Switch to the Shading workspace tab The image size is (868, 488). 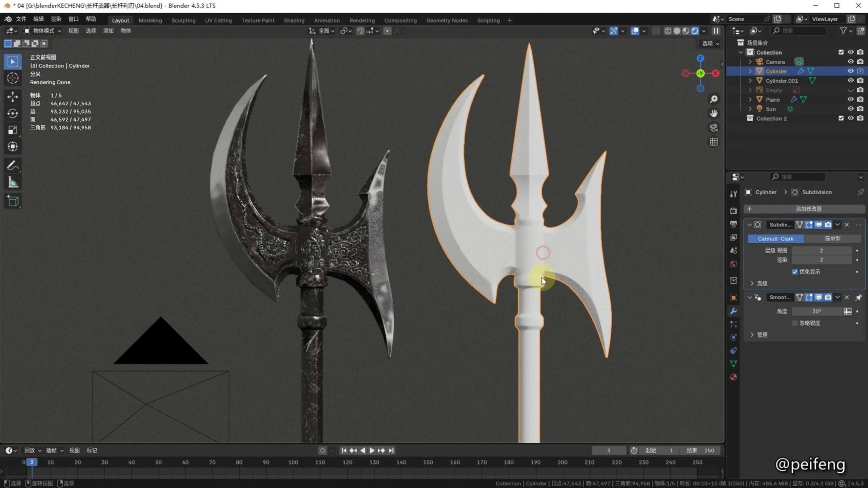[x=294, y=20]
